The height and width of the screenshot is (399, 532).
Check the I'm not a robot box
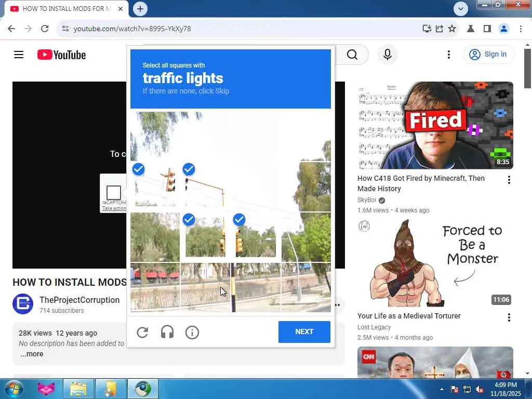click(114, 192)
